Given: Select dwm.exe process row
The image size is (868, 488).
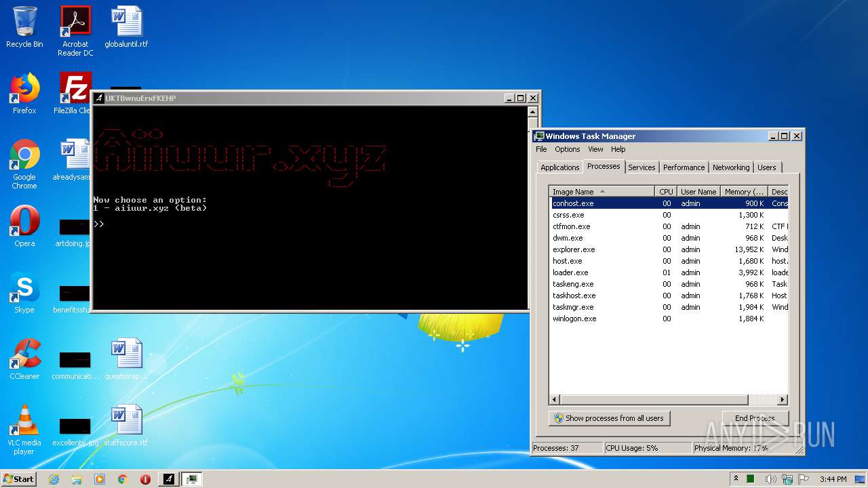Looking at the screenshot, I should [669, 238].
